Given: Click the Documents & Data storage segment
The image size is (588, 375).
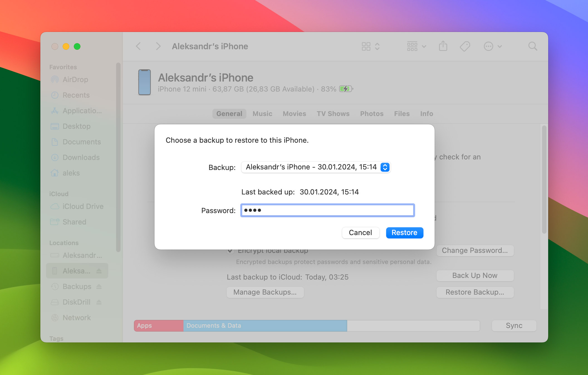Looking at the screenshot, I should coord(265,325).
